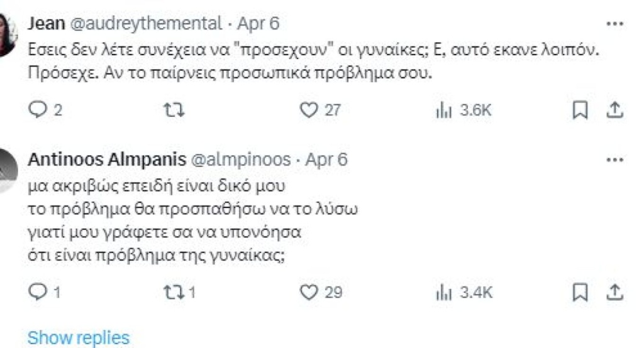Bookmark Antinoos Almpanis's tweet
The width and height of the screenshot is (644, 348).
click(x=582, y=291)
